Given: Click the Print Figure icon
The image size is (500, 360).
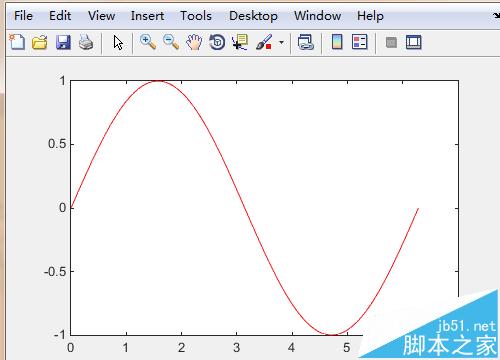Looking at the screenshot, I should [86, 42].
